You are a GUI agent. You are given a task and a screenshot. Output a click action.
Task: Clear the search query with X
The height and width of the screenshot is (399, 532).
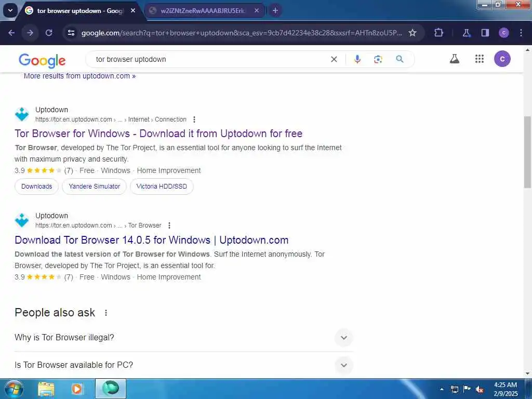[334, 59]
